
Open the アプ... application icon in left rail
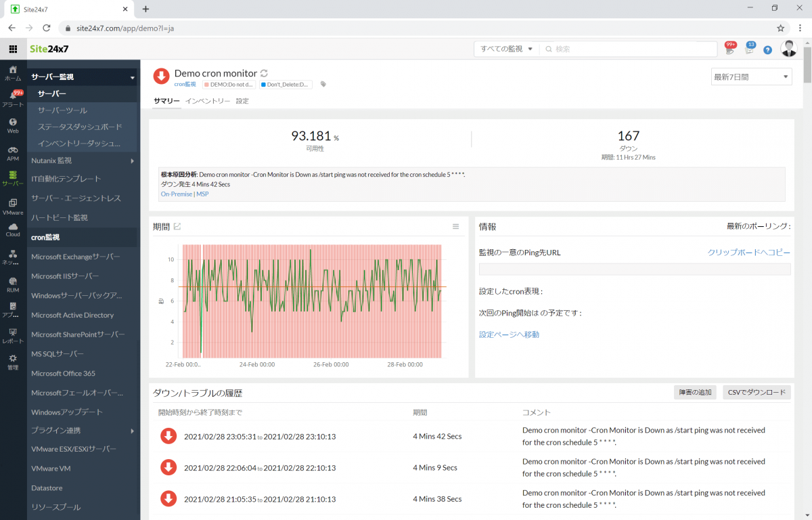(13, 310)
